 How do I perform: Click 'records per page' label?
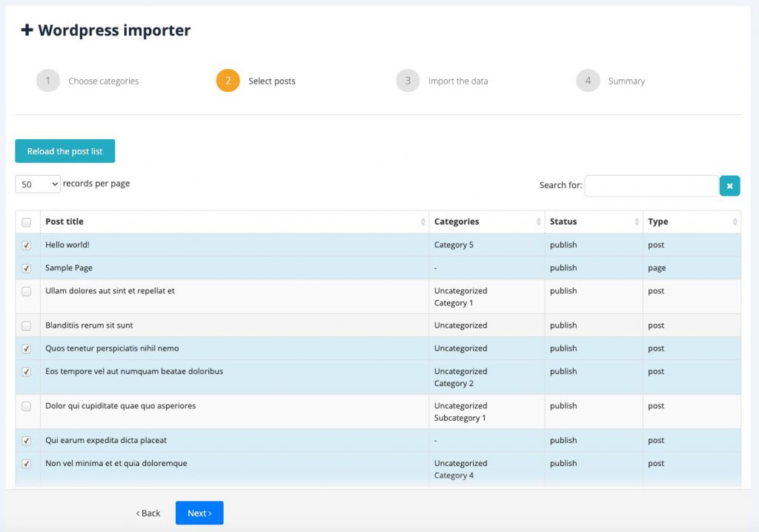[x=96, y=184]
